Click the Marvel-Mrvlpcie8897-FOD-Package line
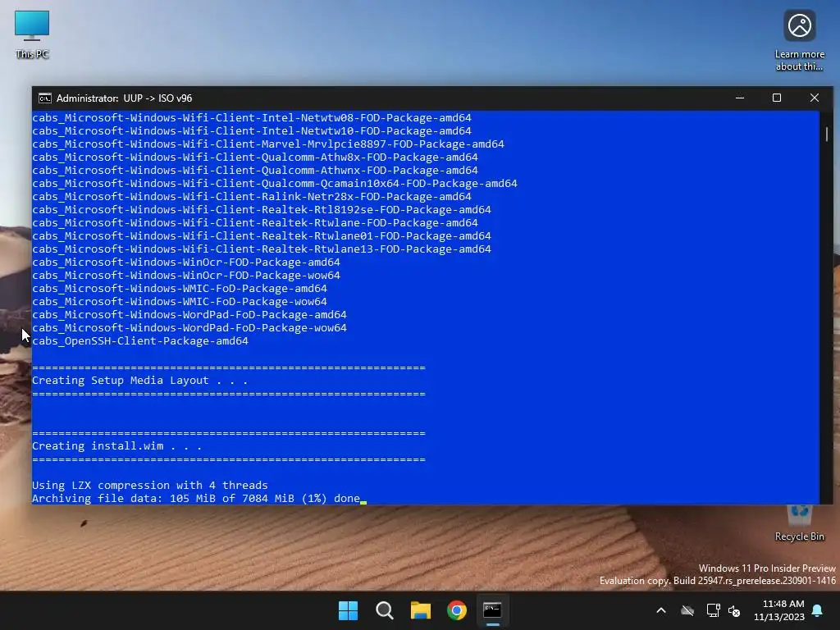840x630 pixels. pos(268,144)
